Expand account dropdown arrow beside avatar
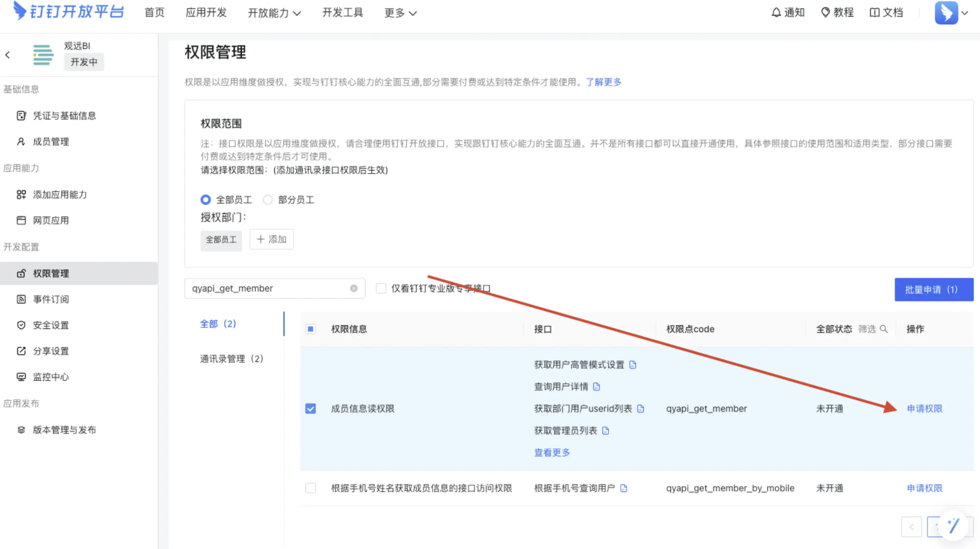This screenshot has width=980, height=549. [965, 13]
